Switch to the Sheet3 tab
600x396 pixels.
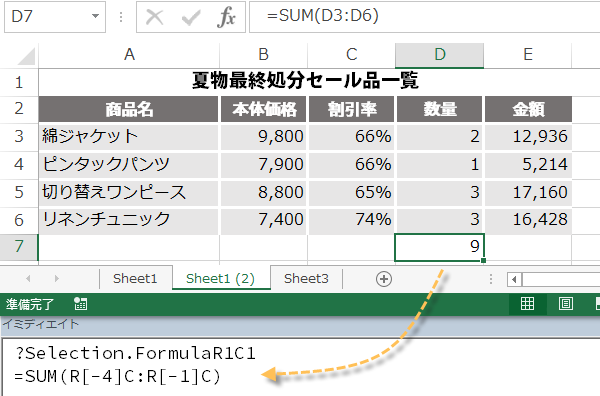pos(306,279)
